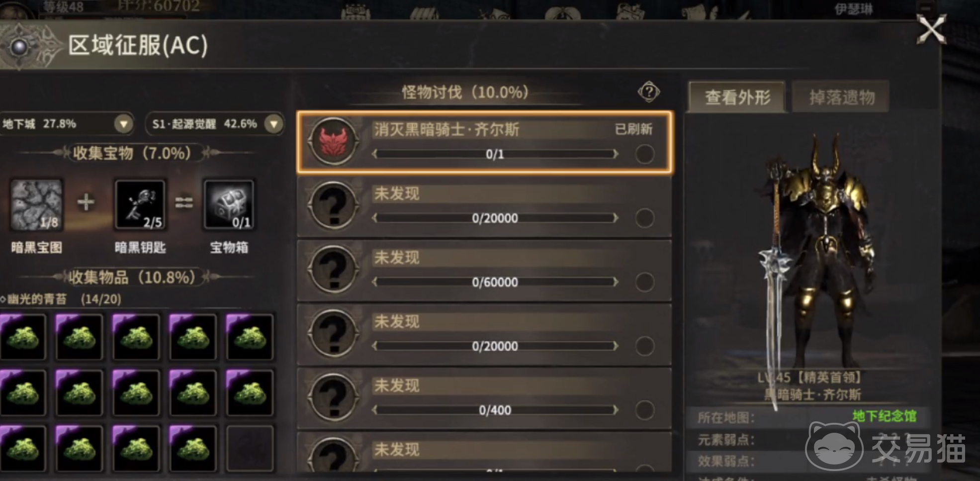Screen dimensions: 980x481
Task: Select the 未发现 0/400 quest row
Action: [484, 398]
